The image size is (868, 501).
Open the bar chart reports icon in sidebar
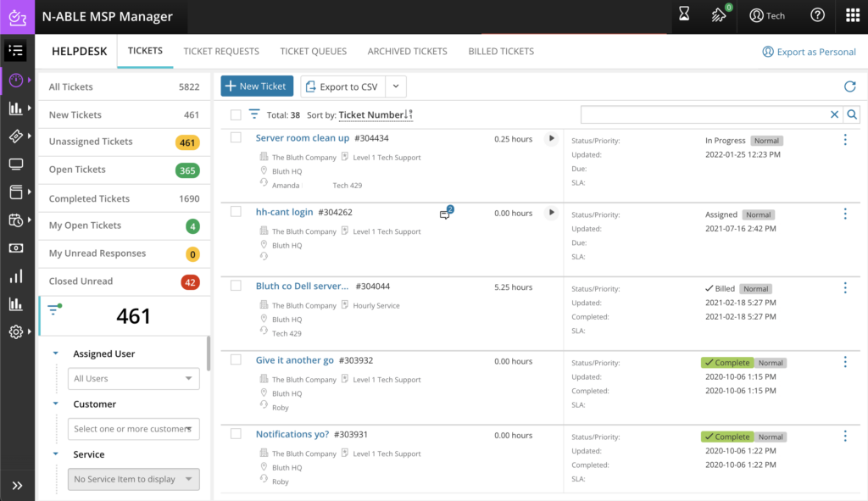16,109
